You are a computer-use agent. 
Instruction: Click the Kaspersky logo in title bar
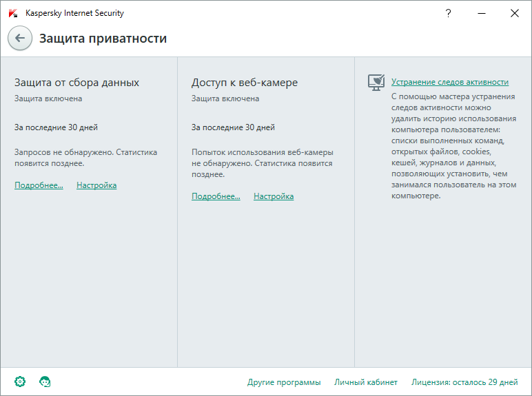coord(13,13)
